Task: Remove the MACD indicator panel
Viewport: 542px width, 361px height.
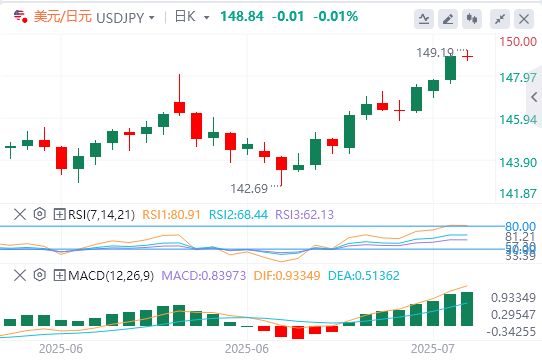Action: pyautogui.click(x=20, y=275)
